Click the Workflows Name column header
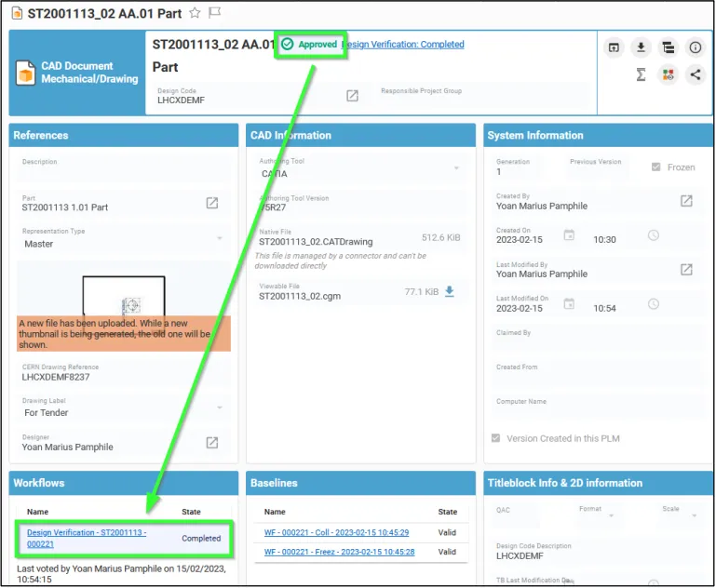 click(37, 512)
